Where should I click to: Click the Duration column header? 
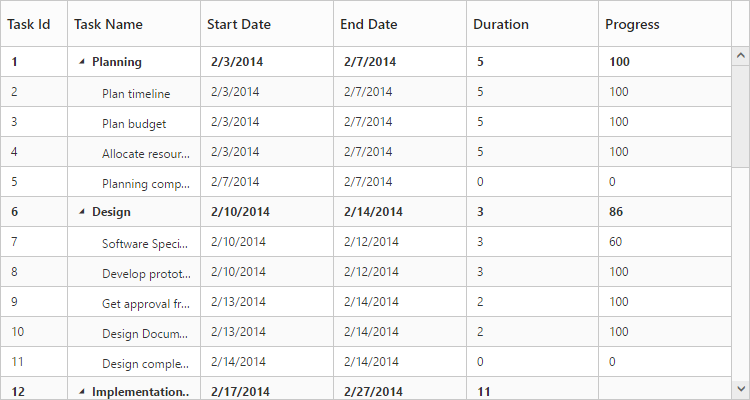coord(501,24)
